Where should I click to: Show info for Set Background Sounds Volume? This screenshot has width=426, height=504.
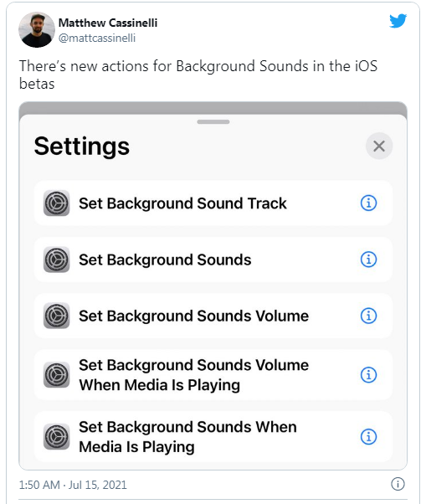tap(368, 316)
